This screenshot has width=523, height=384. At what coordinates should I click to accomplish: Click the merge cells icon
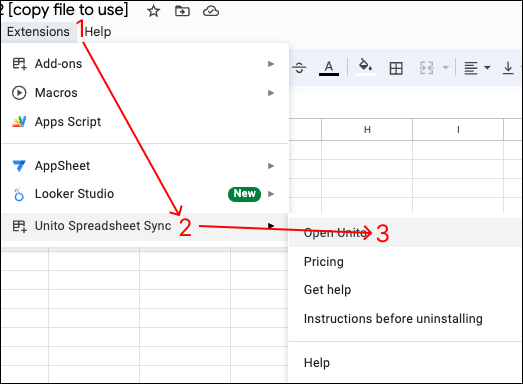427,68
